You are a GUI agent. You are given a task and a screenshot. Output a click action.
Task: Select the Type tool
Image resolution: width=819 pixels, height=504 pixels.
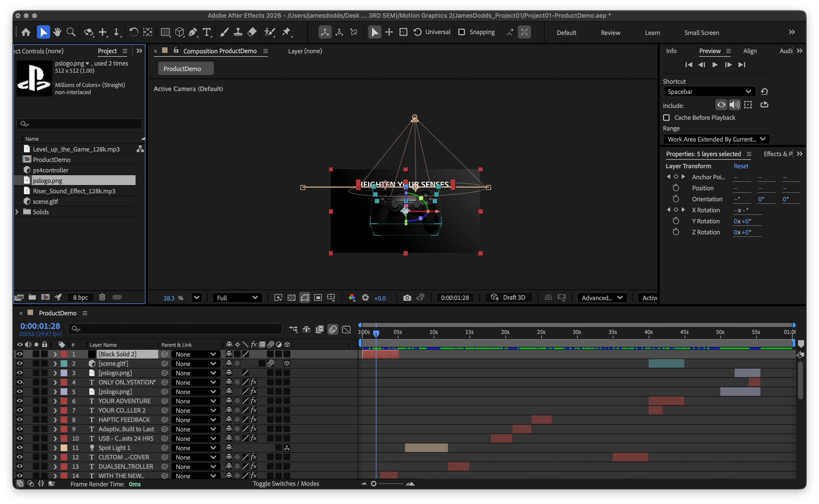207,32
